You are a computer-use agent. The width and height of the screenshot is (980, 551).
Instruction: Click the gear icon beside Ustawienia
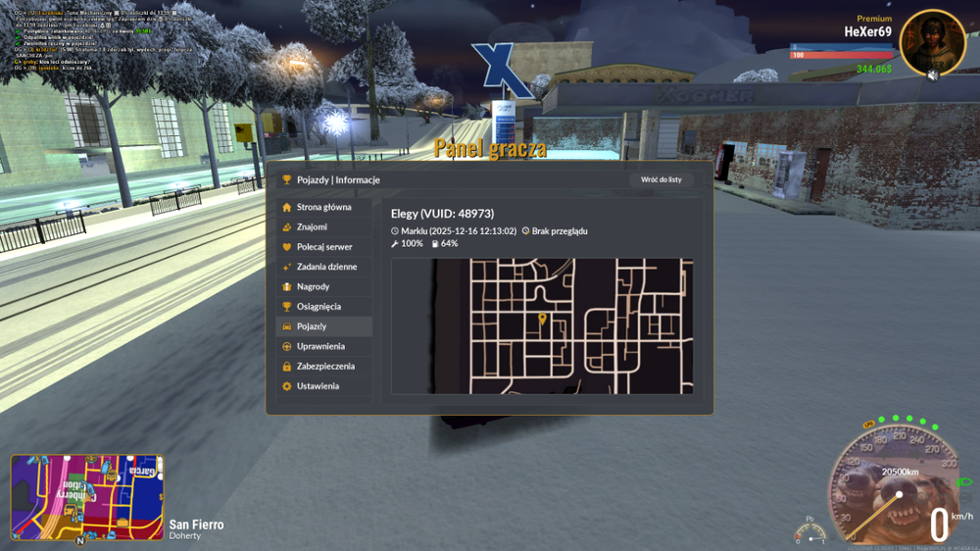287,386
